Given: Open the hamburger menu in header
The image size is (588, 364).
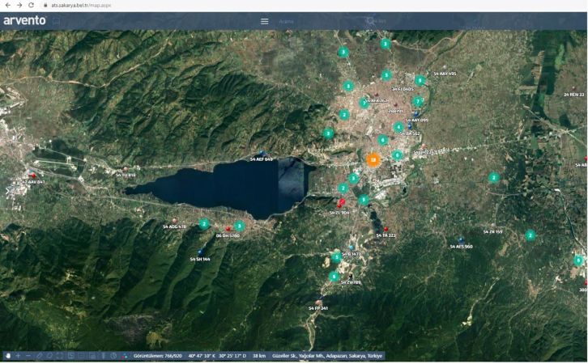Looking at the screenshot, I should [264, 21].
